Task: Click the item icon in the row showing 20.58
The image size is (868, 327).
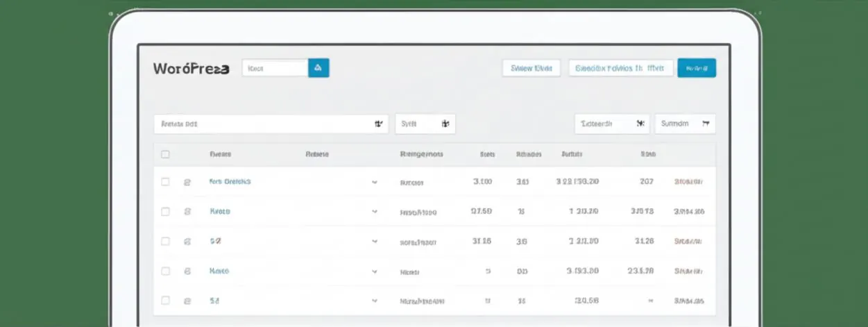Action: point(187,301)
